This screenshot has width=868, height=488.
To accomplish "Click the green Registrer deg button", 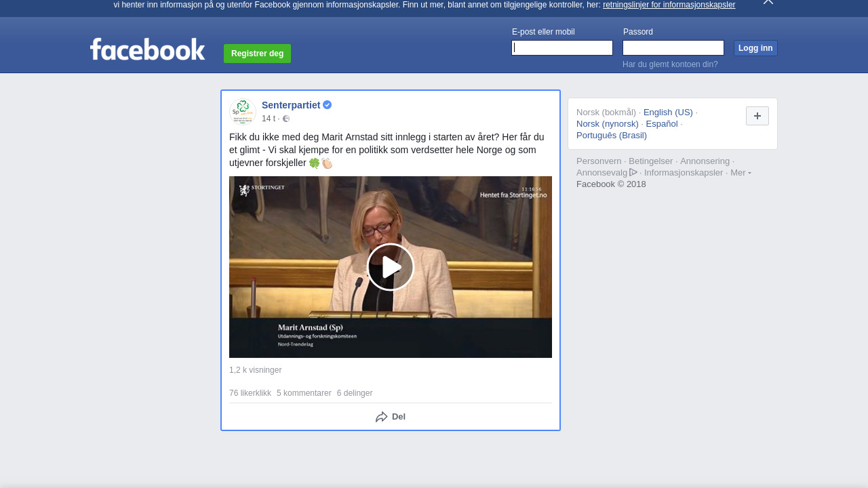I will 257,54.
